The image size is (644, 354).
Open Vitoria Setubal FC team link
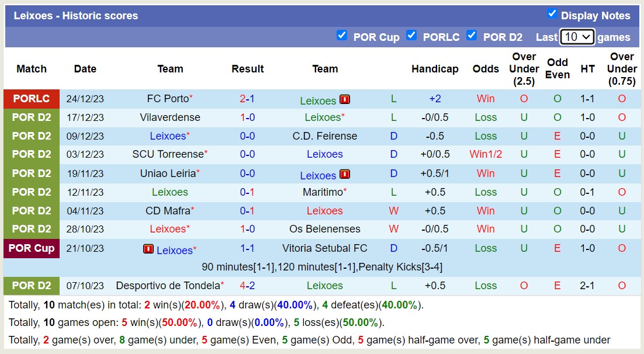click(x=324, y=248)
